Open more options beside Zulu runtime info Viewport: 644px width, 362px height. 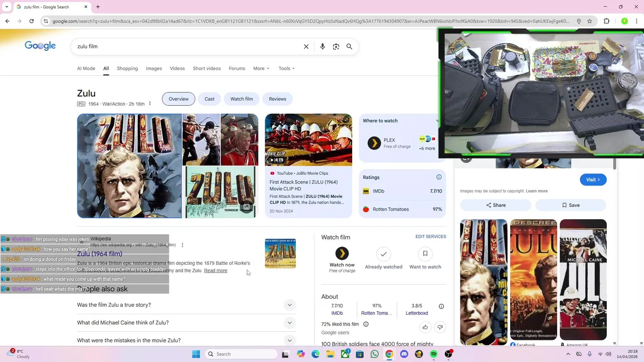[149, 104]
